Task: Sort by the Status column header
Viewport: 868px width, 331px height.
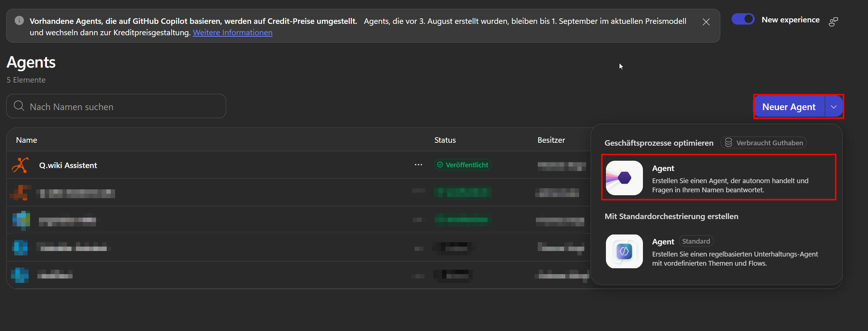Action: point(445,140)
